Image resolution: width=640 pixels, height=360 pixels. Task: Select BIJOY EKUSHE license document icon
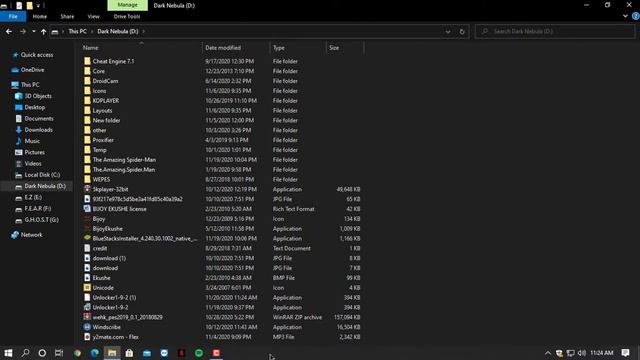pos(87,209)
